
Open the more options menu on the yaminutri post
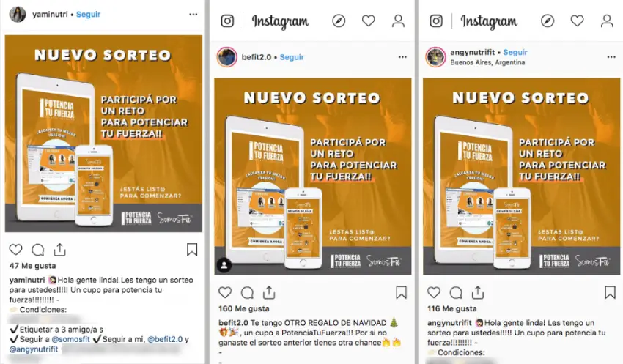(193, 15)
